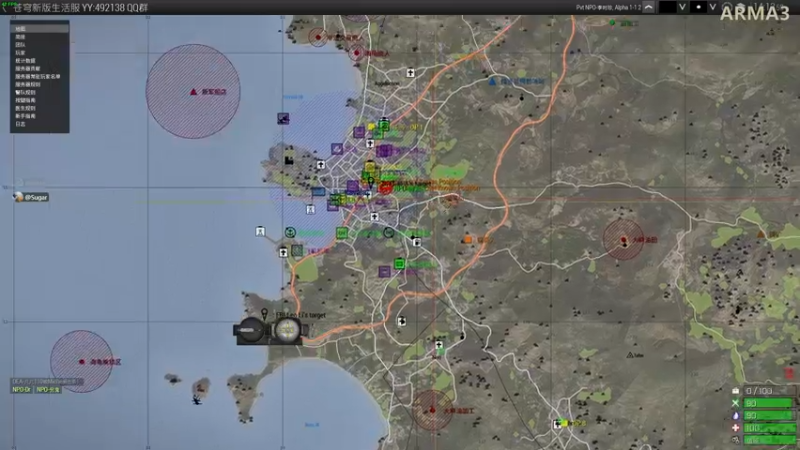Click the NPD-Dr tag in the bottom-left
Viewport: 800px width, 450px height.
[21, 389]
